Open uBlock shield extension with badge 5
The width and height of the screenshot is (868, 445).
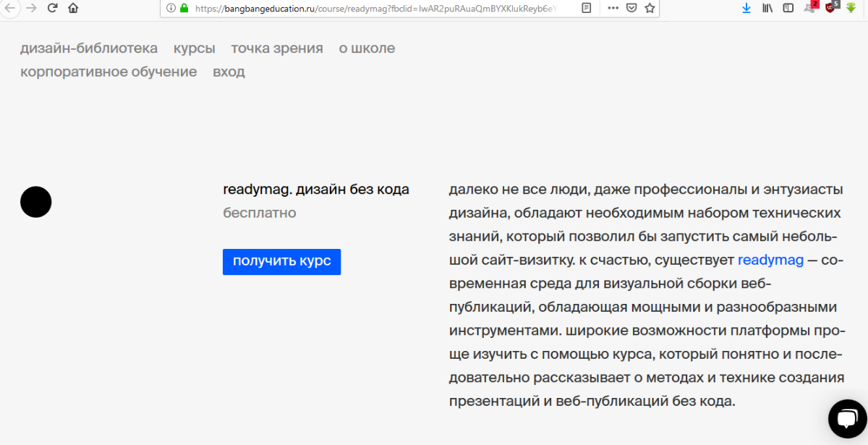[x=831, y=7]
